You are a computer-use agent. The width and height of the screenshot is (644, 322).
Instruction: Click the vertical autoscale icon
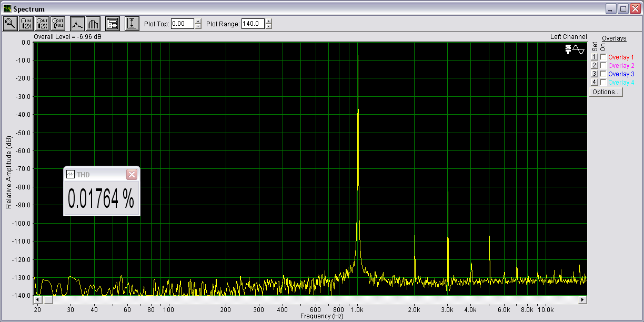pos(132,24)
